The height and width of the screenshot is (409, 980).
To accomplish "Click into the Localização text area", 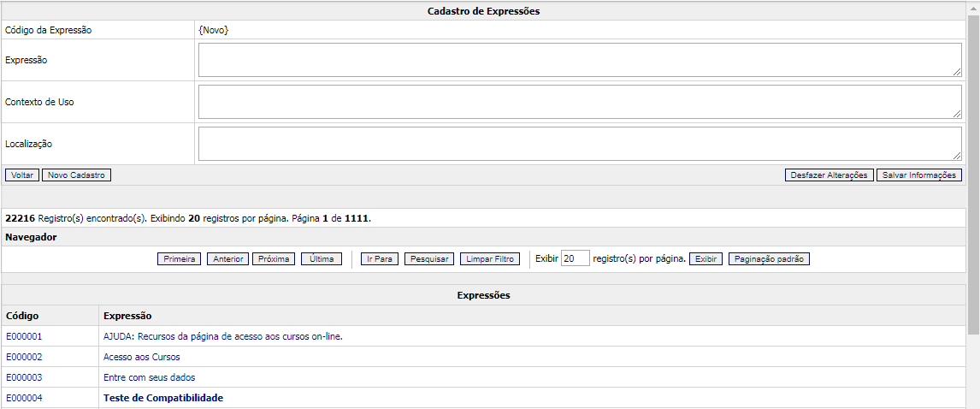I will click(579, 144).
